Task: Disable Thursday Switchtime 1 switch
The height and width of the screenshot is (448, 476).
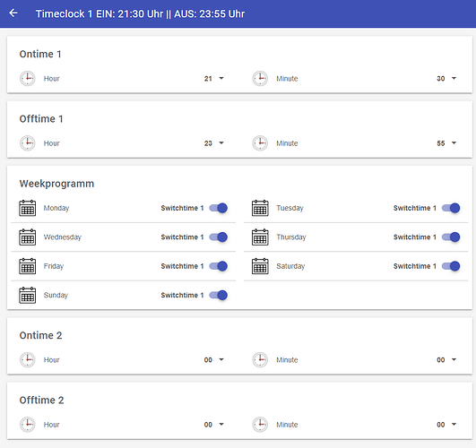Action: tap(451, 237)
